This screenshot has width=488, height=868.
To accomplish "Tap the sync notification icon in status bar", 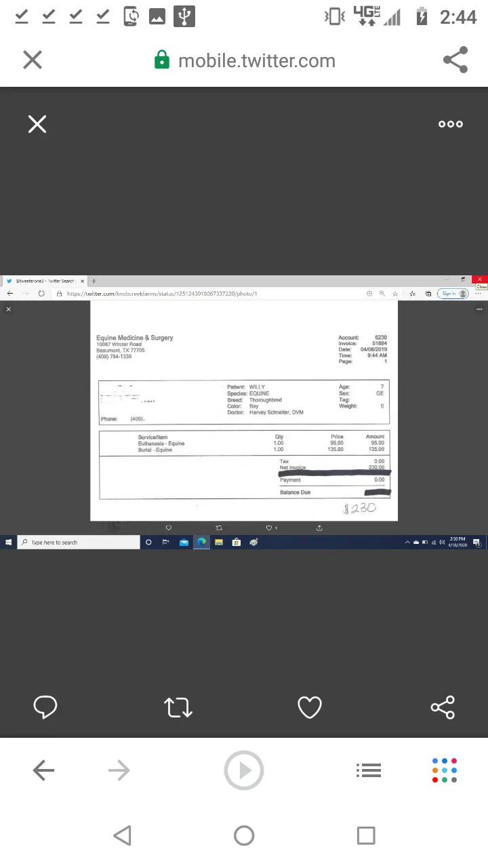I will [131, 16].
